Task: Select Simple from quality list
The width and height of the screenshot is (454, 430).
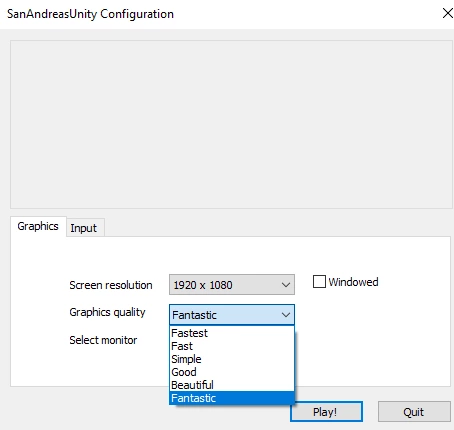Action: 232,359
